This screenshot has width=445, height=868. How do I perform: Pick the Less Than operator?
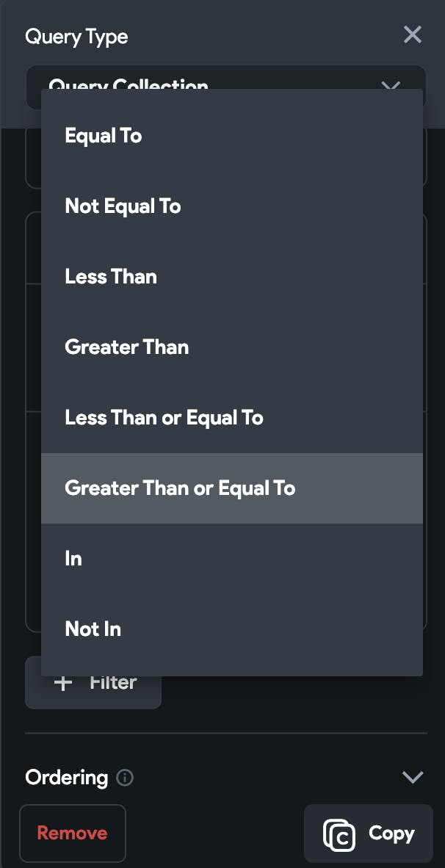(111, 277)
